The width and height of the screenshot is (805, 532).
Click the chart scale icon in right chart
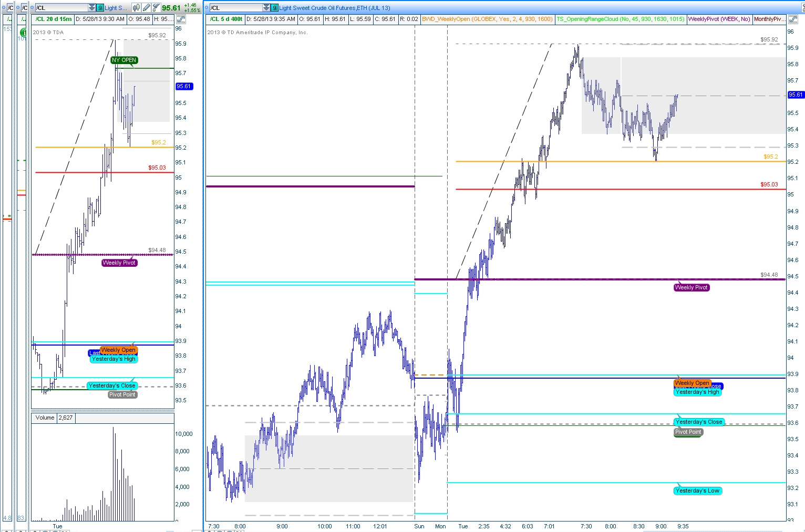793,19
